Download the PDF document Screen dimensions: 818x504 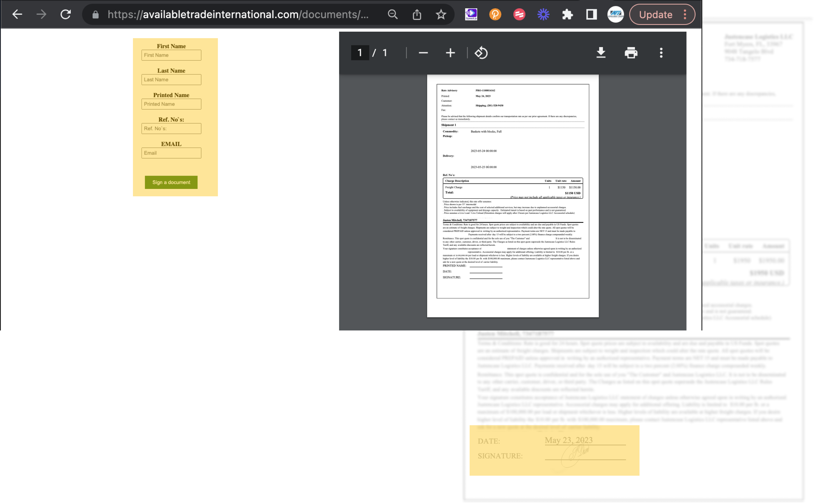[601, 53]
